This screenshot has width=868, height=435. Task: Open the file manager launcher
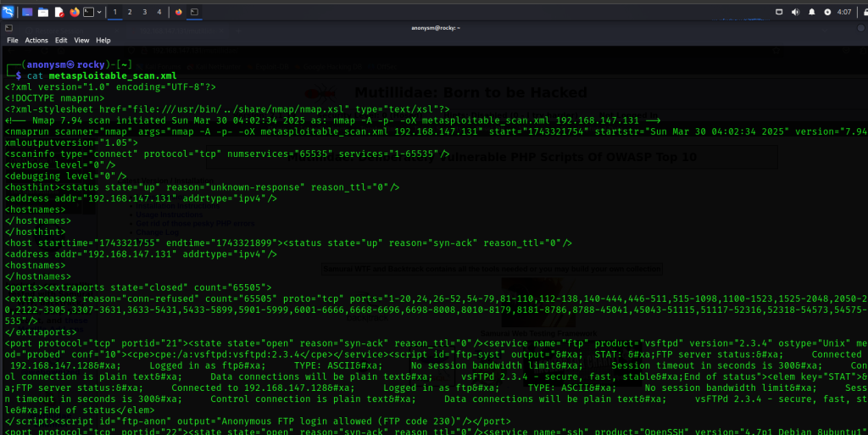tap(43, 12)
